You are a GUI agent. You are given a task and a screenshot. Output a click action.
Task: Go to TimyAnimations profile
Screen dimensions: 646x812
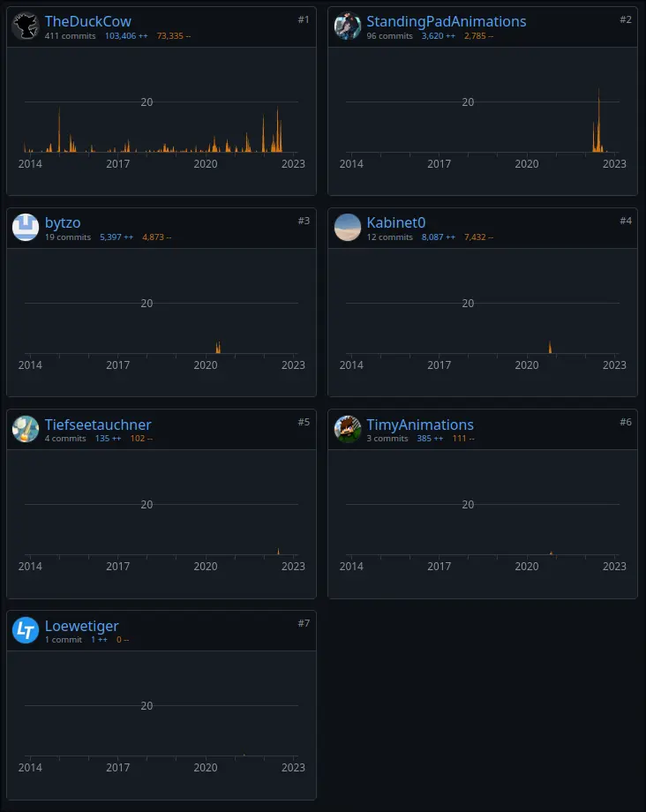point(420,425)
